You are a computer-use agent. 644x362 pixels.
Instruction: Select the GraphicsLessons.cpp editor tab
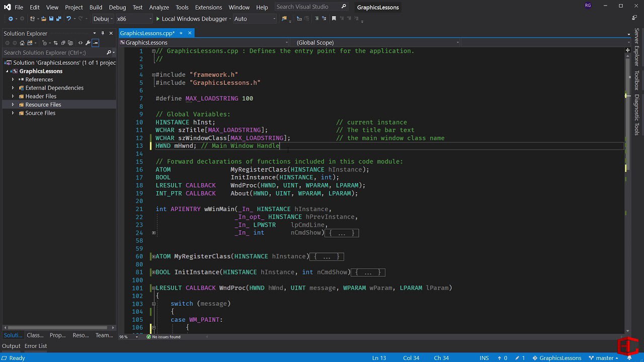tap(147, 33)
